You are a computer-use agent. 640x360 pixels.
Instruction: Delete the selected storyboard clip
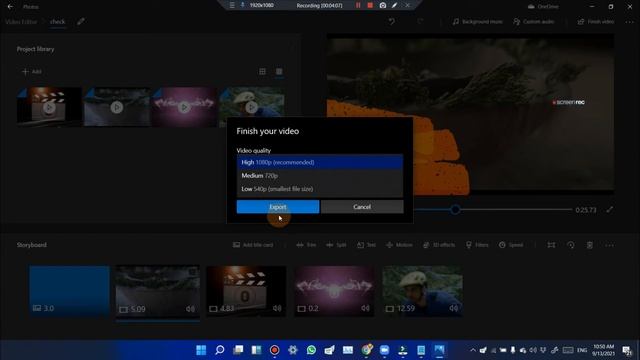pos(590,245)
